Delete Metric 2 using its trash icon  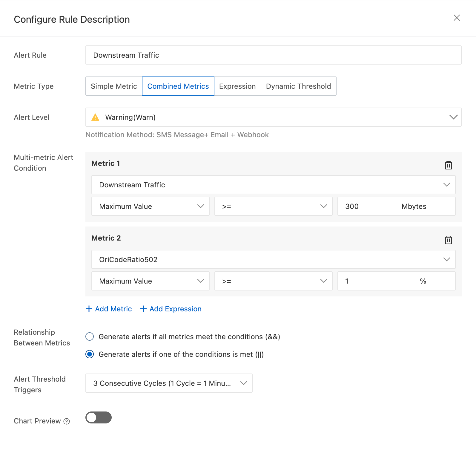448,240
